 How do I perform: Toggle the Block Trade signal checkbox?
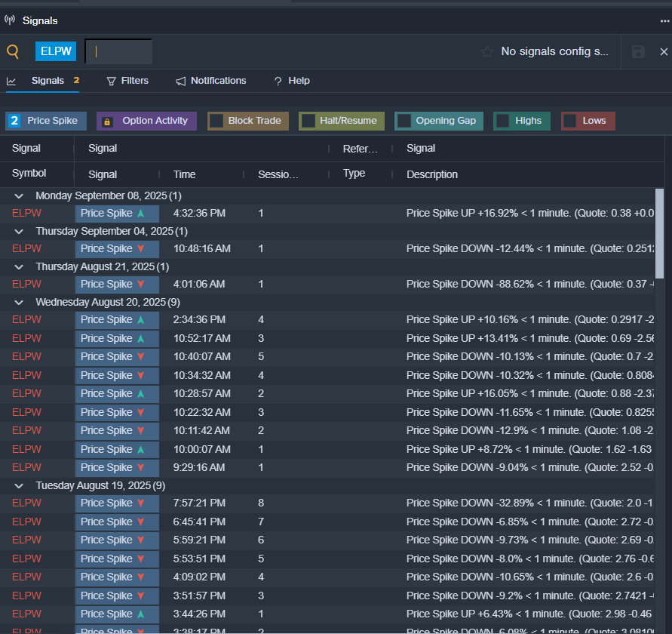(x=216, y=121)
